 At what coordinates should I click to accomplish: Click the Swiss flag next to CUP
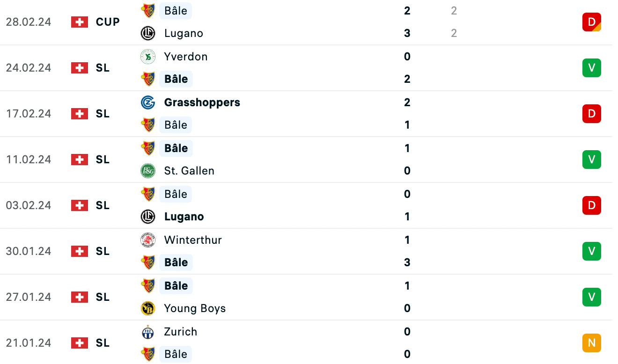pyautogui.click(x=80, y=22)
